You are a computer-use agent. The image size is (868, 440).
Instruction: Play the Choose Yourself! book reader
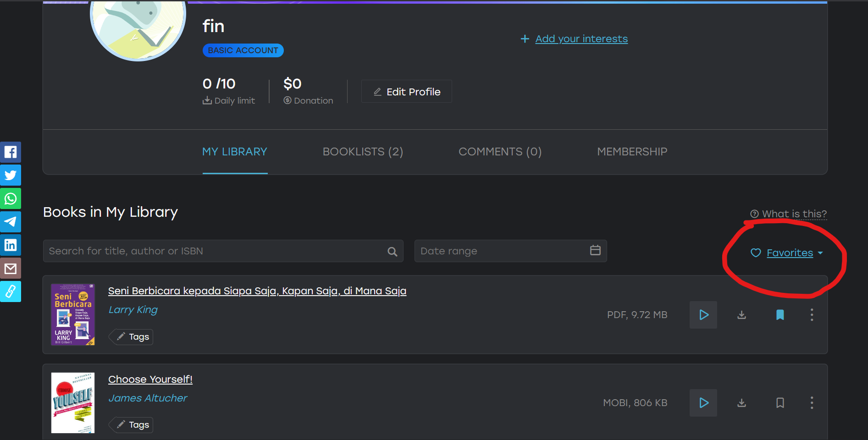(703, 403)
